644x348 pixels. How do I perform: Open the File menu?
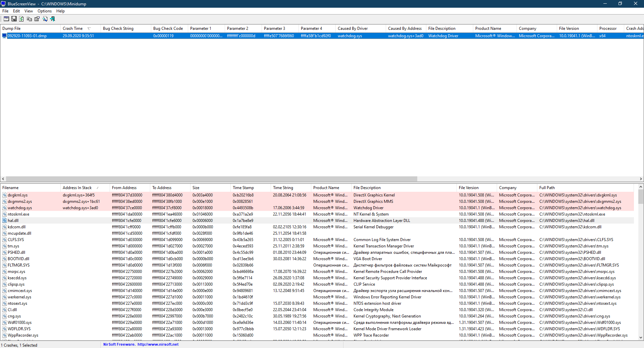(x=5, y=11)
